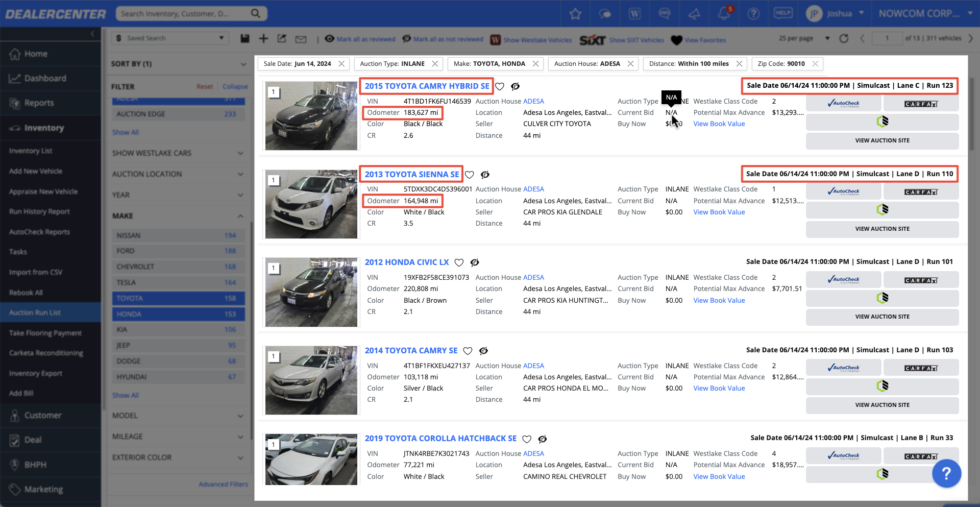Click the search magnifier icon
Screen dimensions: 980x507
click(x=256, y=13)
